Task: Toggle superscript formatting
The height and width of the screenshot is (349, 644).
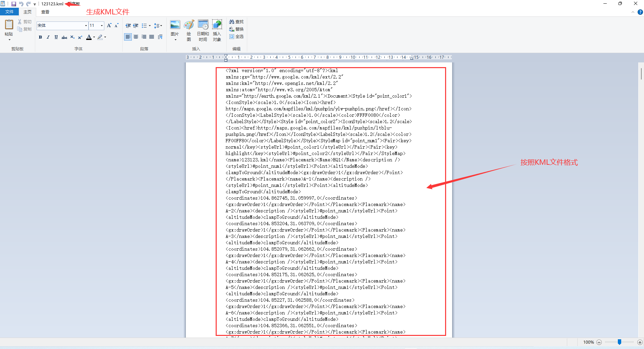Action: coord(80,37)
